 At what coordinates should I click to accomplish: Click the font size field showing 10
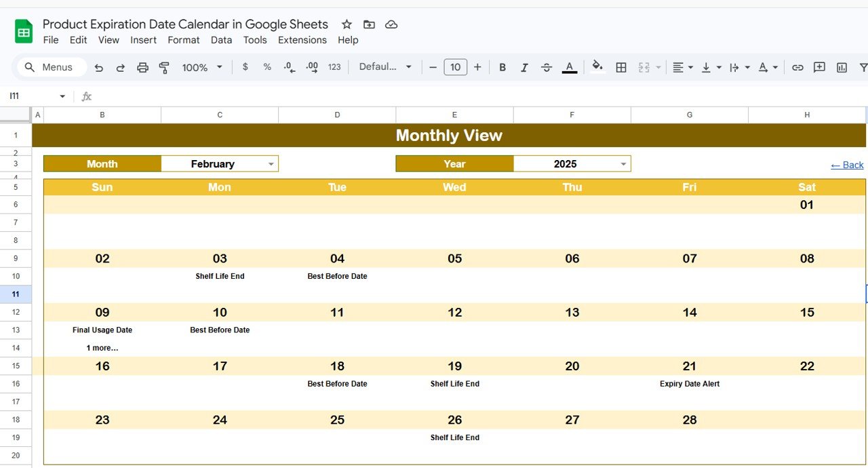[455, 67]
